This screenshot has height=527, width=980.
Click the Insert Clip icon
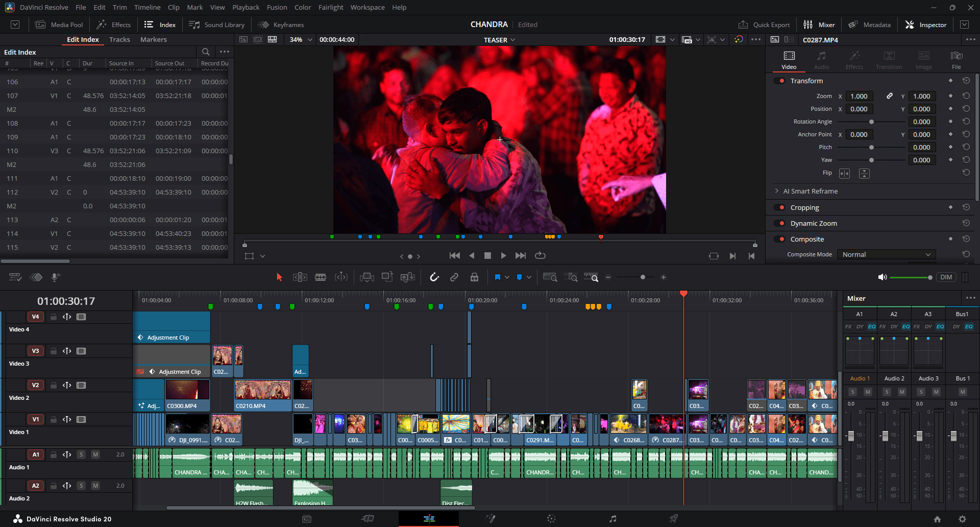point(367,277)
